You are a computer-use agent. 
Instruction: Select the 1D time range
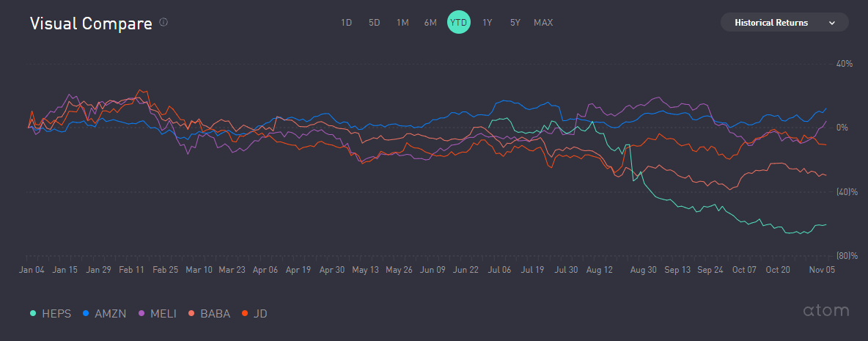click(x=347, y=23)
